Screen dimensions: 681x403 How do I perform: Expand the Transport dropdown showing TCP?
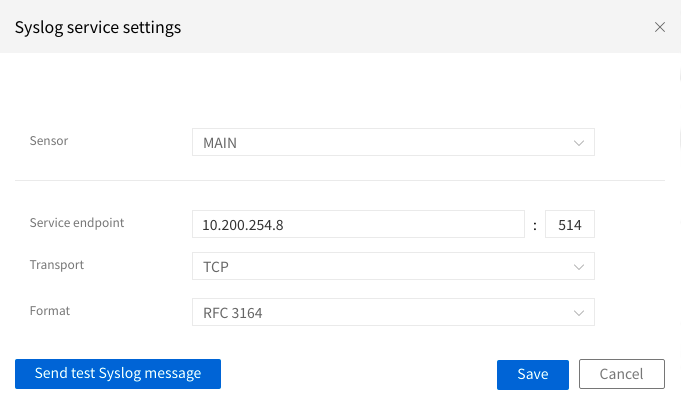click(392, 267)
